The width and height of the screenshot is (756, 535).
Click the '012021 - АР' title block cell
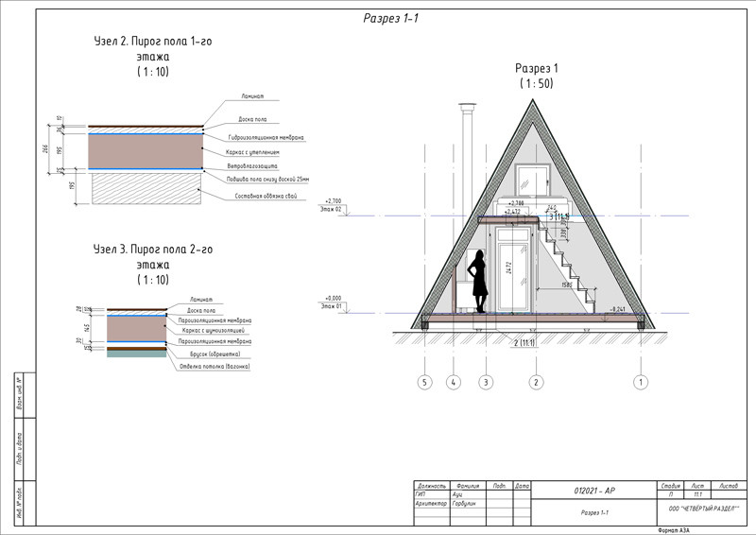593,492
